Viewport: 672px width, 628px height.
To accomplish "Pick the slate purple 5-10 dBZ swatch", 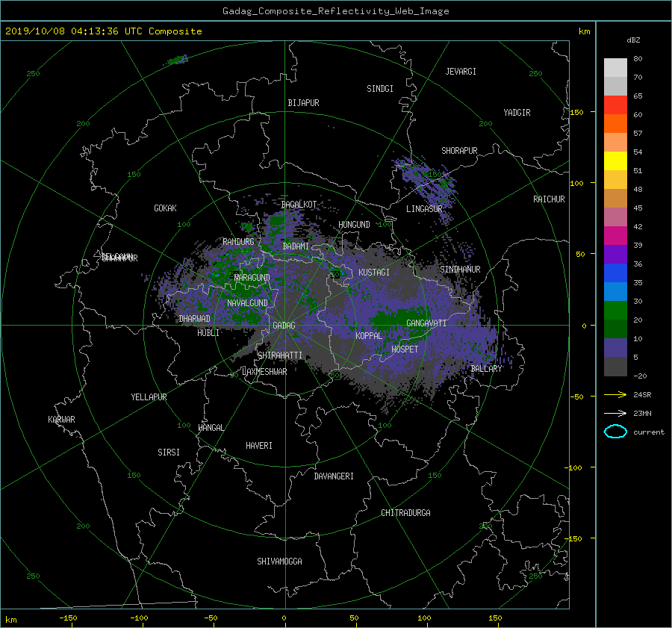I will click(x=615, y=348).
